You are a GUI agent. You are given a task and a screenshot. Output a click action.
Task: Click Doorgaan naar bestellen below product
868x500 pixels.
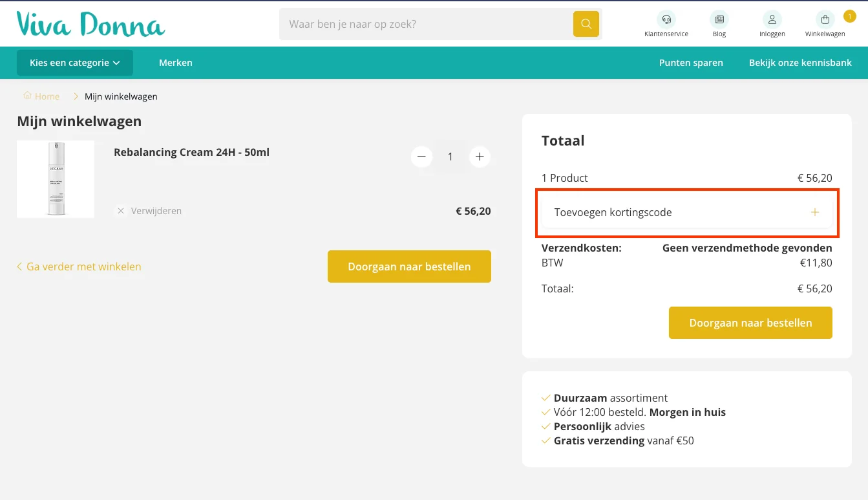pos(409,266)
